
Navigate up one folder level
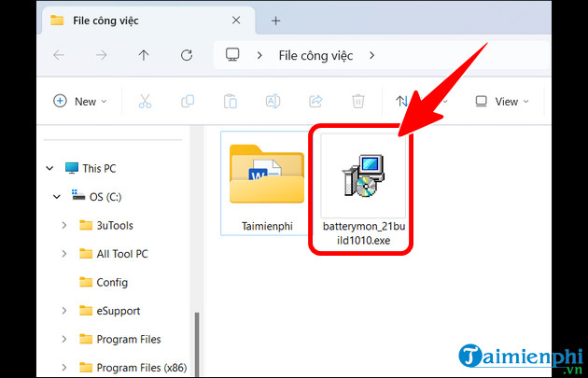coord(143,55)
